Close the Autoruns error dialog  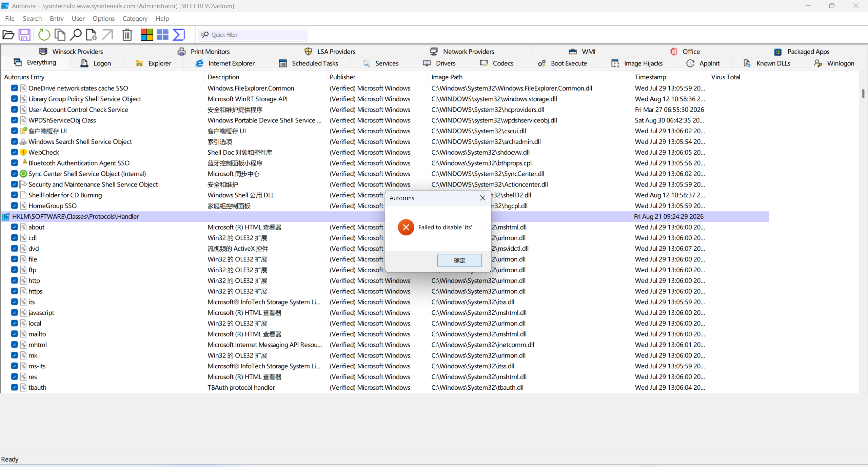(482, 198)
